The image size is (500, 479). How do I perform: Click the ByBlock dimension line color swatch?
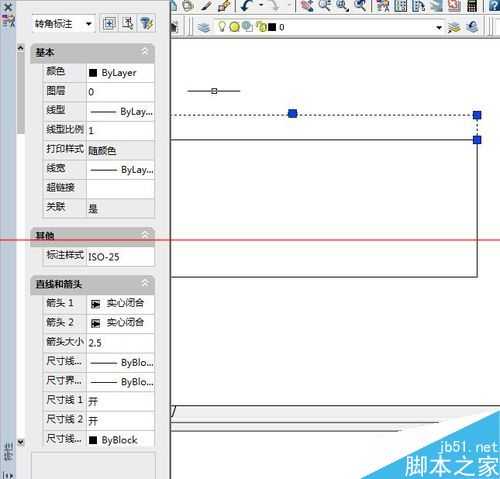click(x=93, y=440)
